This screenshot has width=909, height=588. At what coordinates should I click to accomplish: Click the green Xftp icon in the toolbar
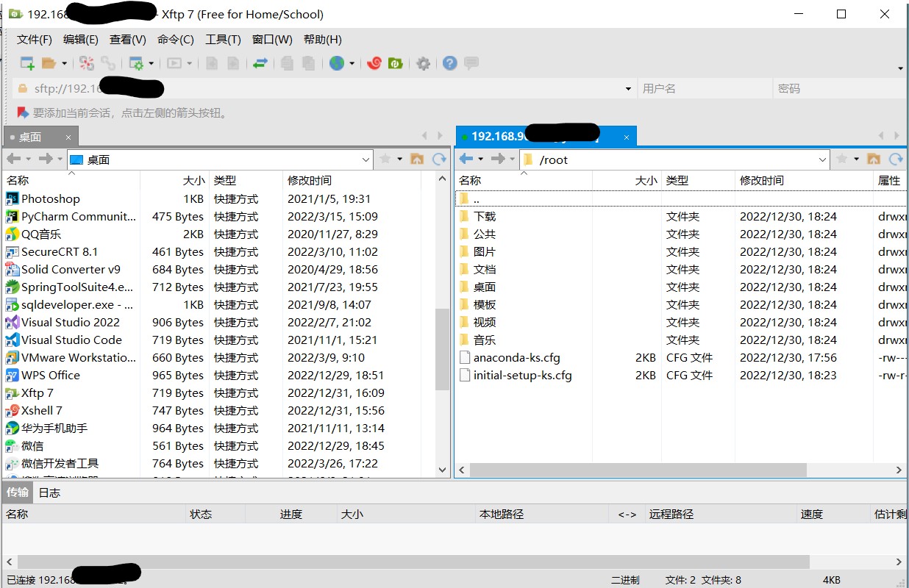(396, 63)
